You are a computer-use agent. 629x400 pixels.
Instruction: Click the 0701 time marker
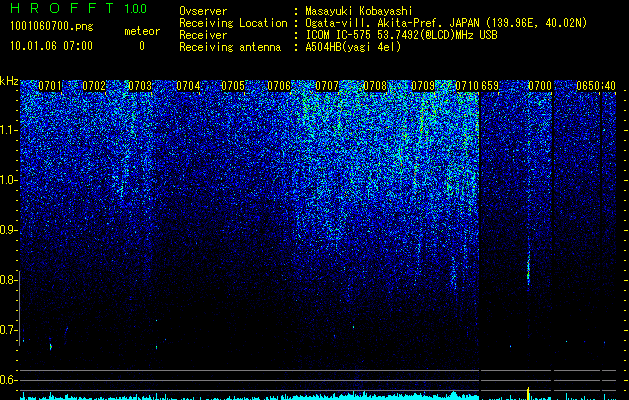coord(50,86)
